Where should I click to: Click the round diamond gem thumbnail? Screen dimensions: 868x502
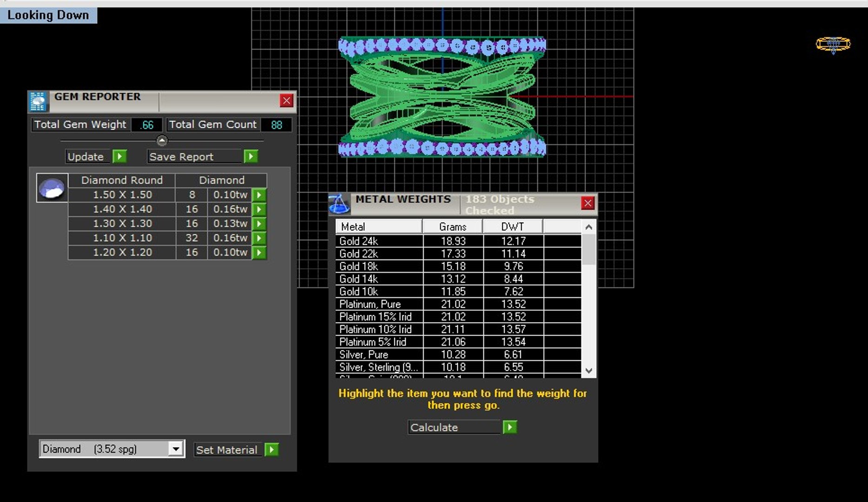[x=52, y=188]
